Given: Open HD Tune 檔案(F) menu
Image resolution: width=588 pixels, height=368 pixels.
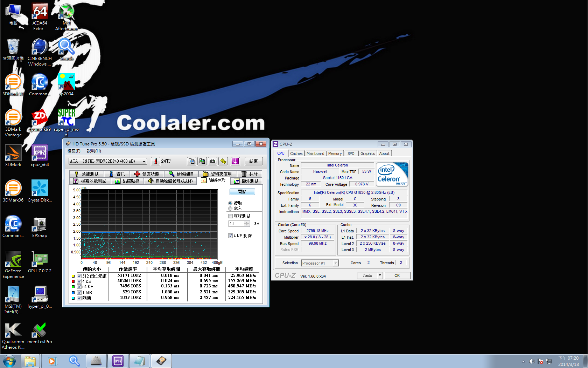Looking at the screenshot, I should pyautogui.click(x=74, y=151).
